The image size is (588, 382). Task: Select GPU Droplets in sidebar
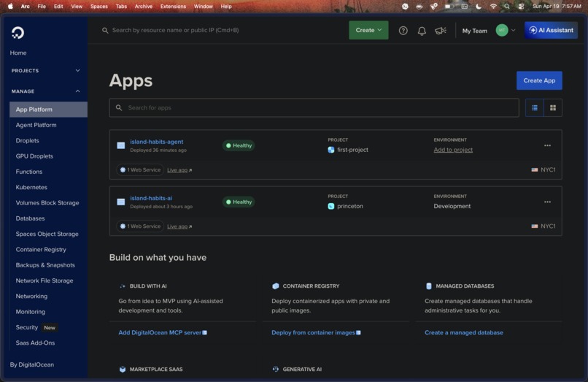34,156
